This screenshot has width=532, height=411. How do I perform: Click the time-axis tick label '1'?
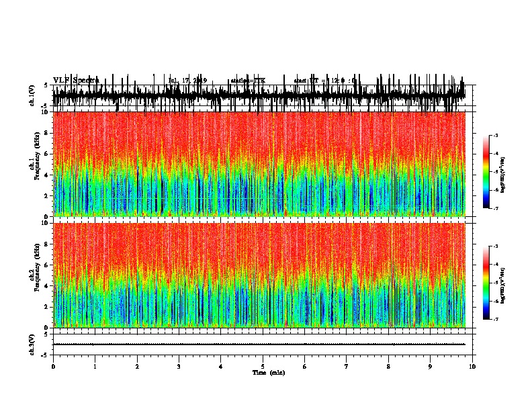95,367
